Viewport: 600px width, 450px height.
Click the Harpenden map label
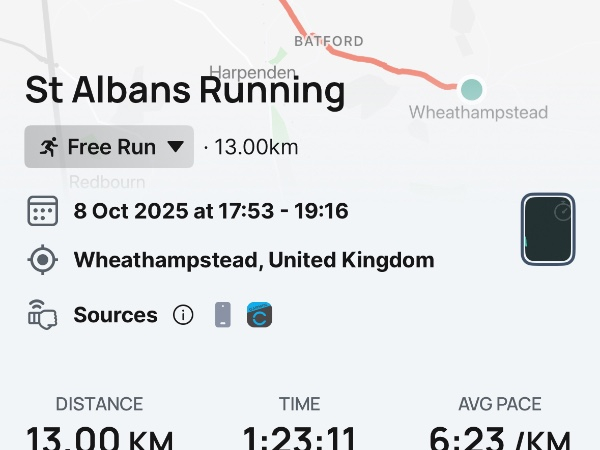pyautogui.click(x=252, y=73)
